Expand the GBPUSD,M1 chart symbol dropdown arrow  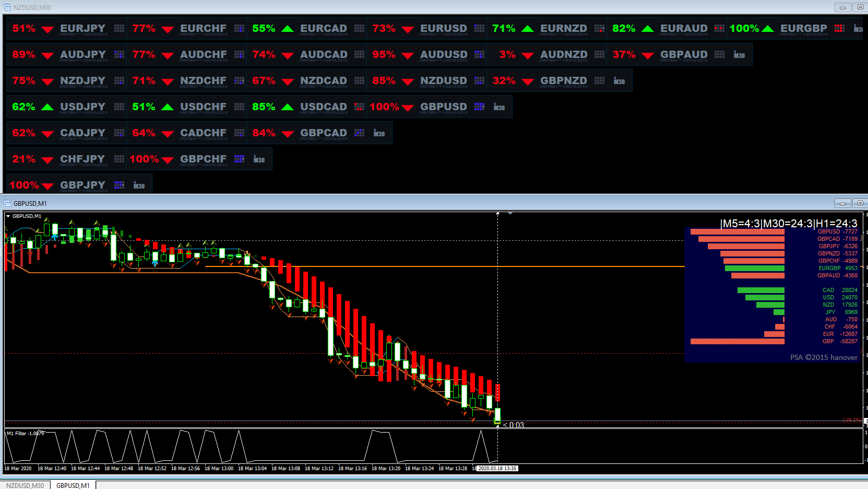[8, 216]
